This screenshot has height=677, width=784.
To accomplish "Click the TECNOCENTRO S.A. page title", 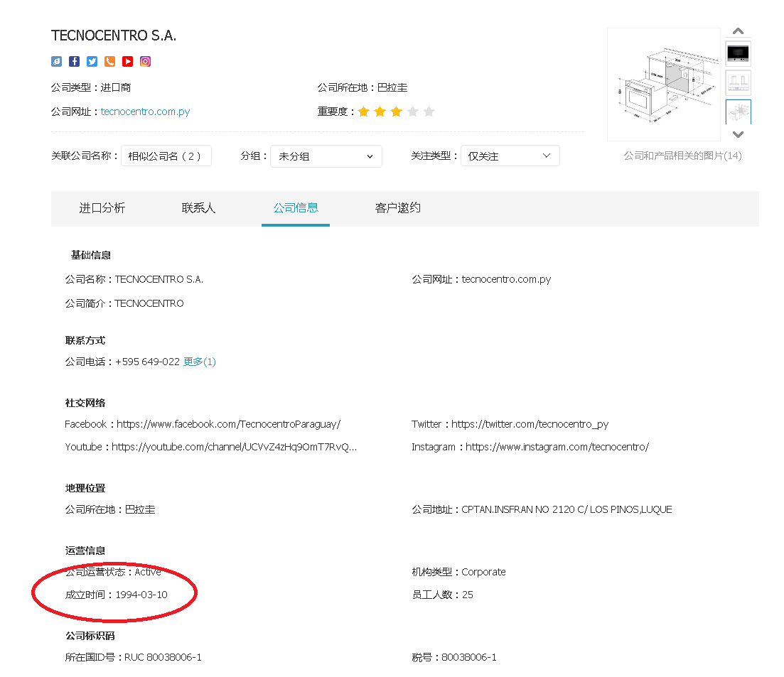I will pos(114,36).
